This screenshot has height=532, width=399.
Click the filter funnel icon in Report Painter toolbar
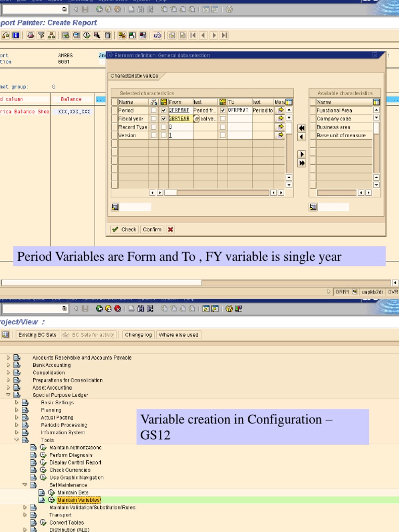point(41,35)
